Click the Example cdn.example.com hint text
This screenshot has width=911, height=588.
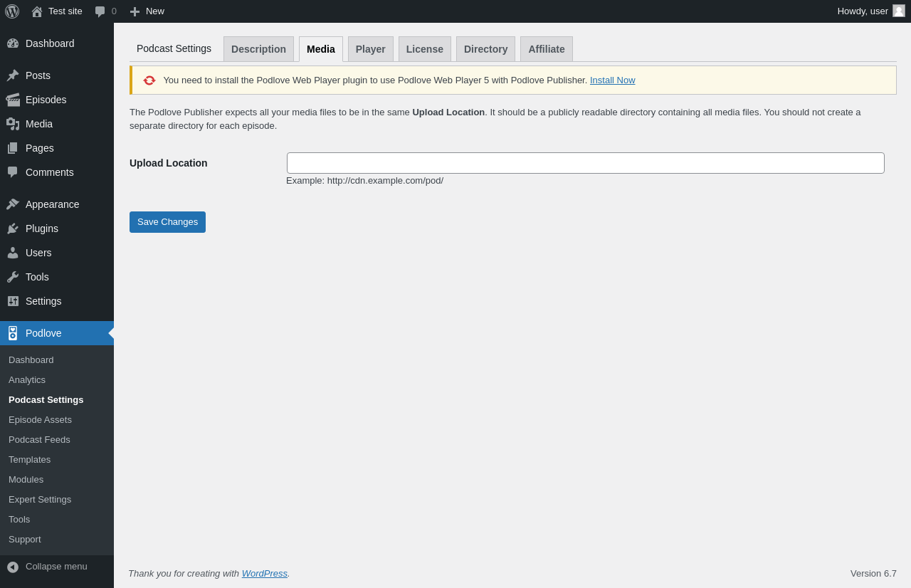(364, 181)
